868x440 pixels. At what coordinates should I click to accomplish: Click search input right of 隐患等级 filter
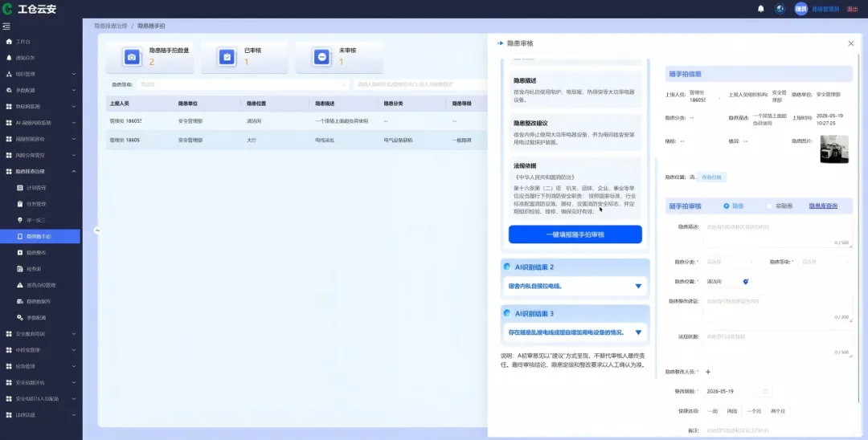point(420,84)
